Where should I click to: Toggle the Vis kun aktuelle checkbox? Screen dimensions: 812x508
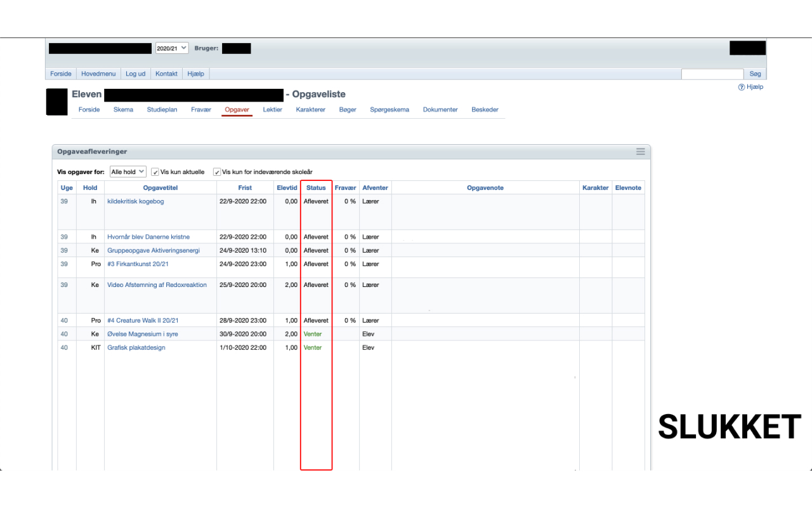[x=155, y=172]
